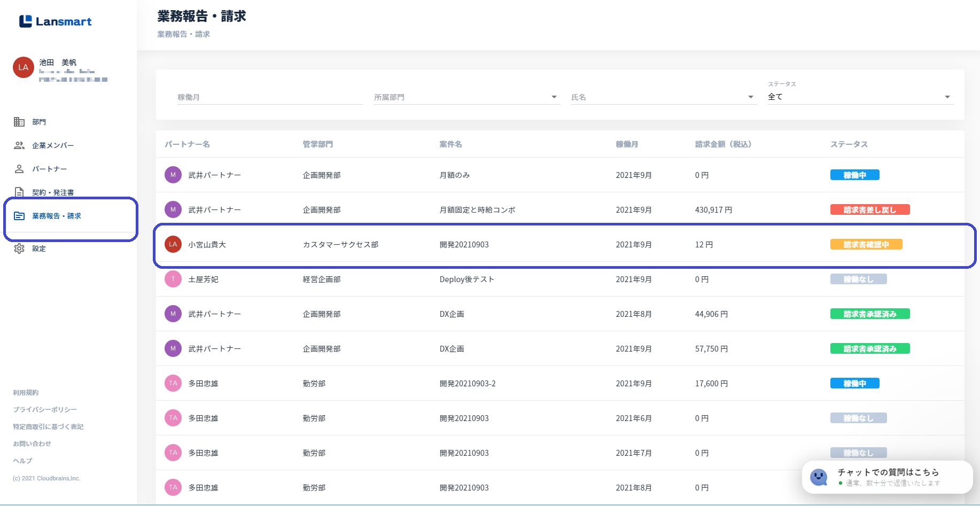Image resolution: width=980 pixels, height=506 pixels.
Task: Click the 請求書差し戻し status badge
Action: 869,210
